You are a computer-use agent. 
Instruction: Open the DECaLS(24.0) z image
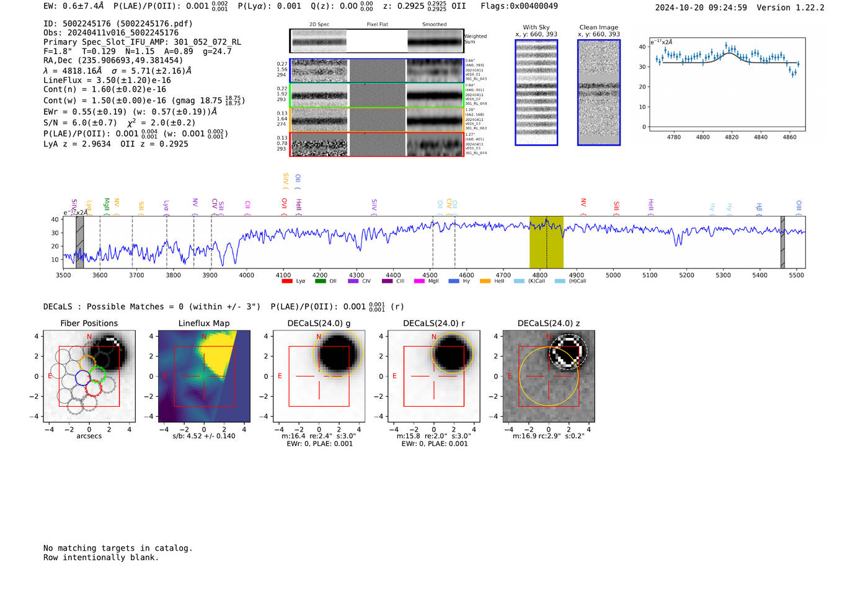point(549,376)
